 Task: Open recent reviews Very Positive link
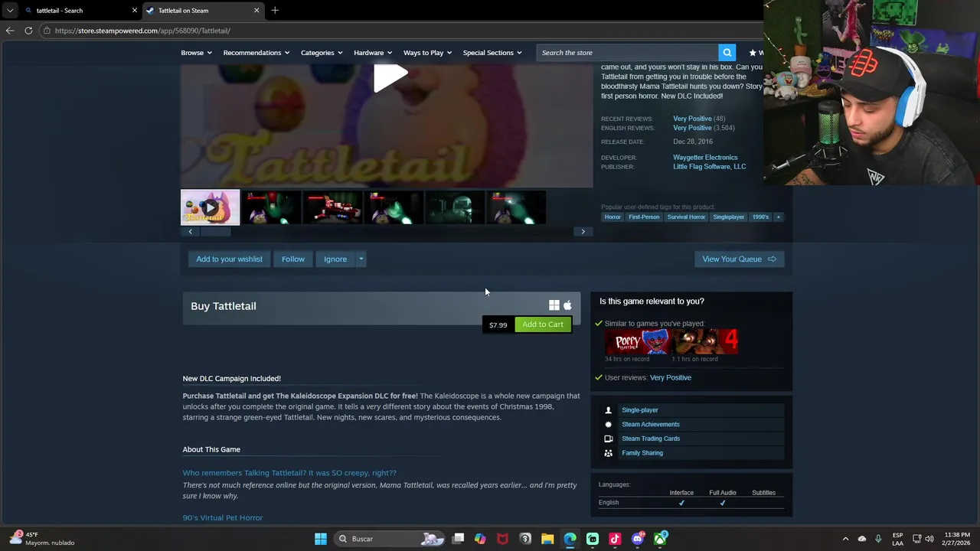692,119
